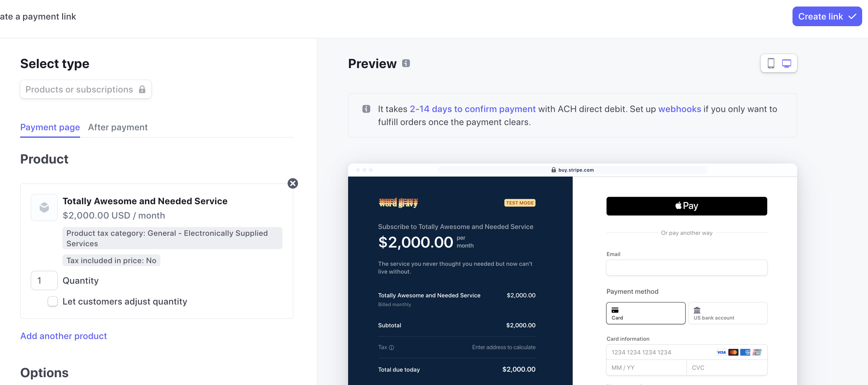Click the Totally Awesome and Needed Service title

[x=145, y=201]
